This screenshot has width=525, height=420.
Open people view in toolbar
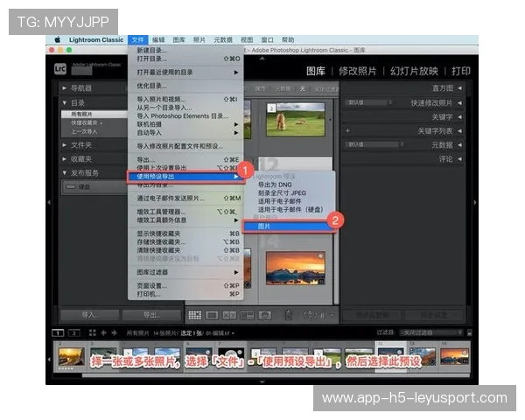pos(264,315)
